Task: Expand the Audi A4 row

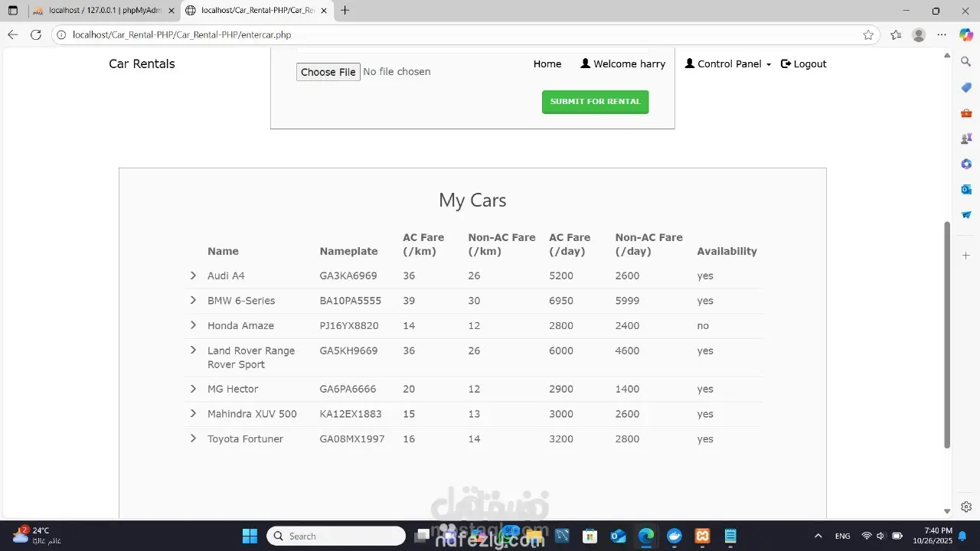Action: click(193, 275)
